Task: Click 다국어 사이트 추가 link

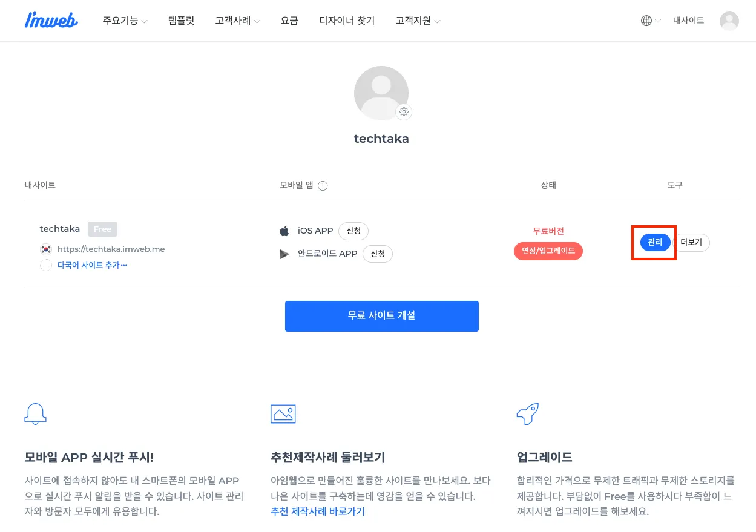Action: coord(92,265)
